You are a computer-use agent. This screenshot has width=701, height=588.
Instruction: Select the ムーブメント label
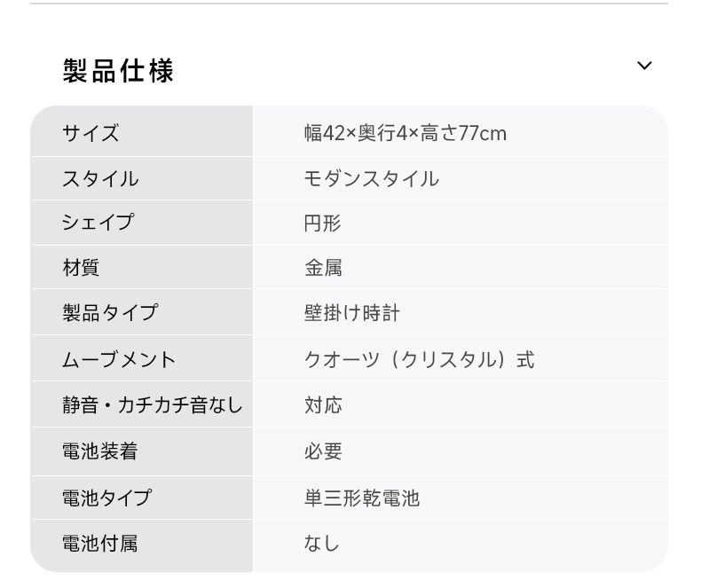[119, 360]
